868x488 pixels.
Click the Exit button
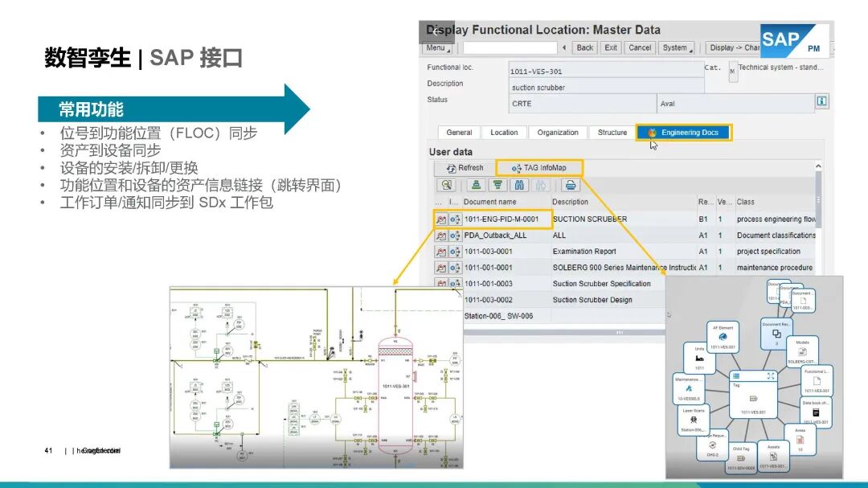click(x=611, y=48)
